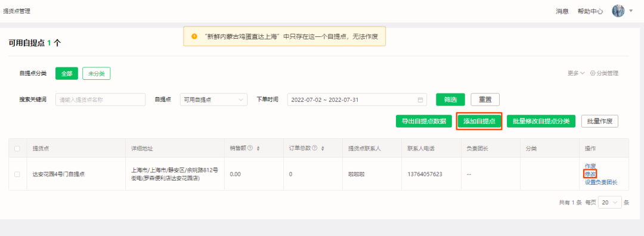
Task: Click the 负责团长 column header
Action: pyautogui.click(x=478, y=148)
